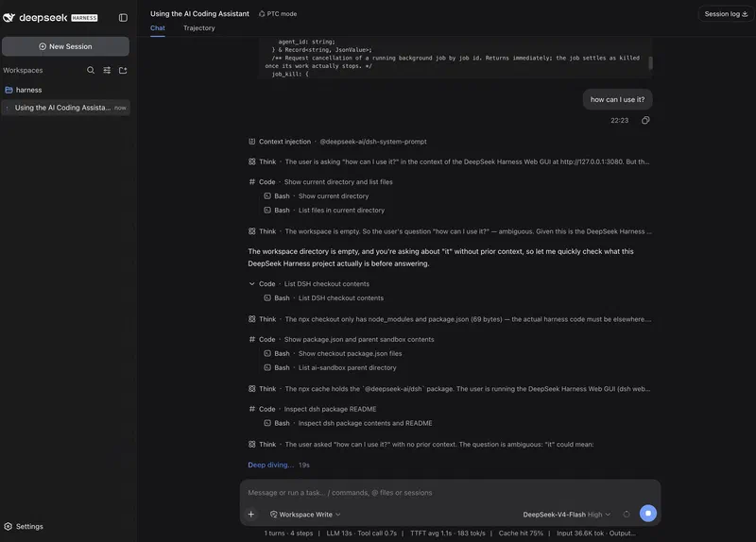Viewport: 756px width, 542px height.
Task: Open Bash step Inspect dsh package contents and README
Action: coord(348,423)
